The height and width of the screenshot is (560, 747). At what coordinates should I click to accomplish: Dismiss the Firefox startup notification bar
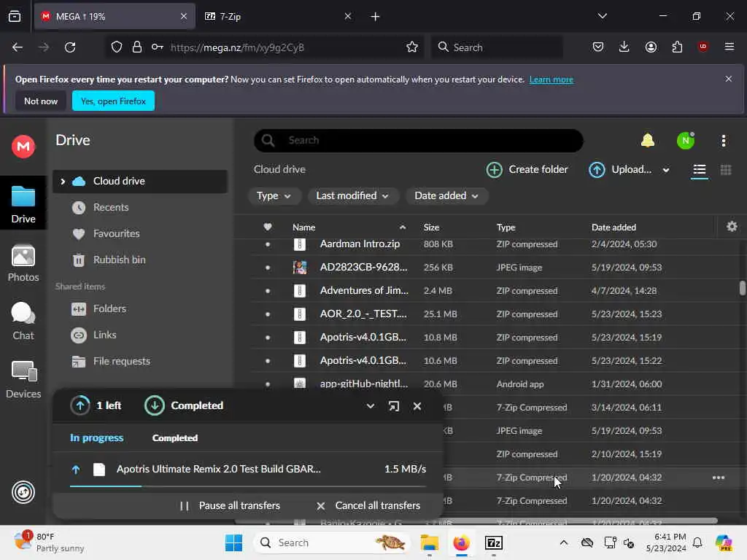(x=729, y=79)
